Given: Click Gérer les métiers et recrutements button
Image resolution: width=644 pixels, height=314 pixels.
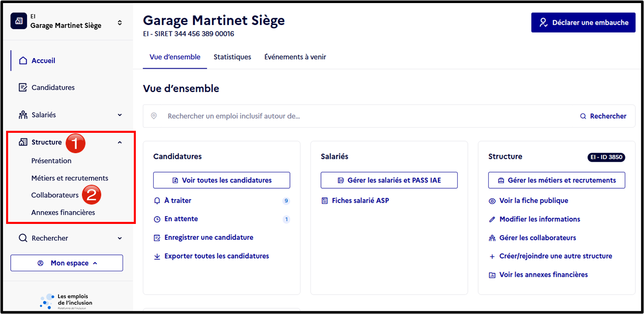Looking at the screenshot, I should (557, 180).
